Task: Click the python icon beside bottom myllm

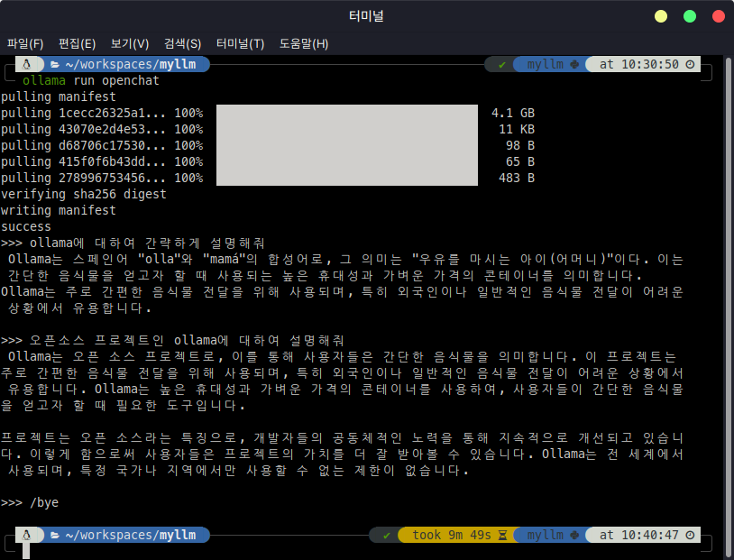Action: [574, 535]
